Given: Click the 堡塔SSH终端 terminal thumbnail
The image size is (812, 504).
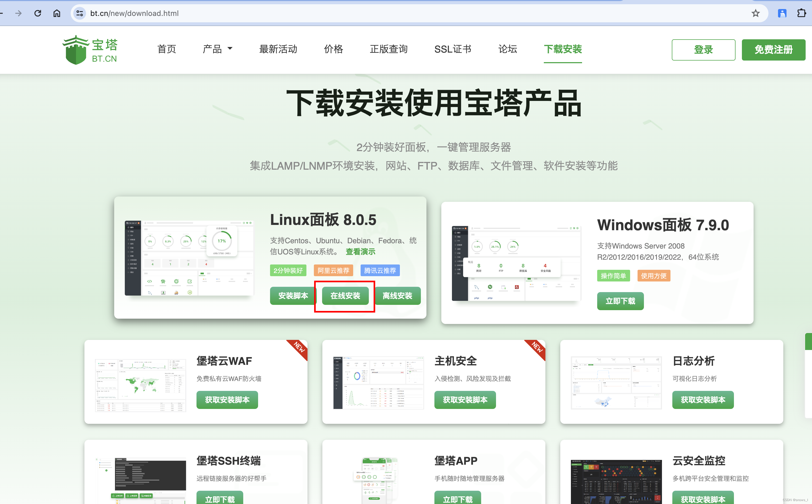Looking at the screenshot, I should [x=140, y=480].
